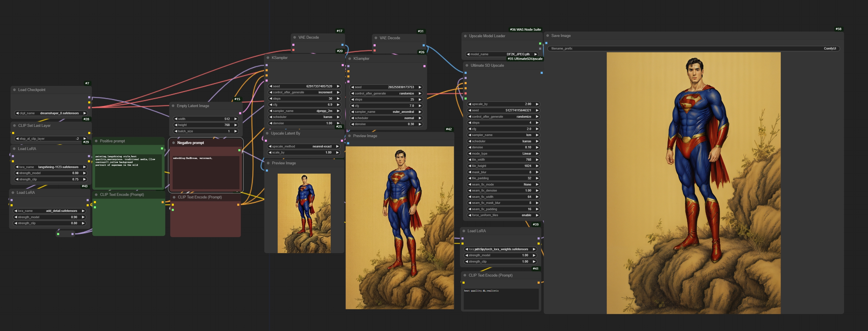
Task: Collapse the red CLIP Text Encode (Prompt) node
Action: (174, 197)
